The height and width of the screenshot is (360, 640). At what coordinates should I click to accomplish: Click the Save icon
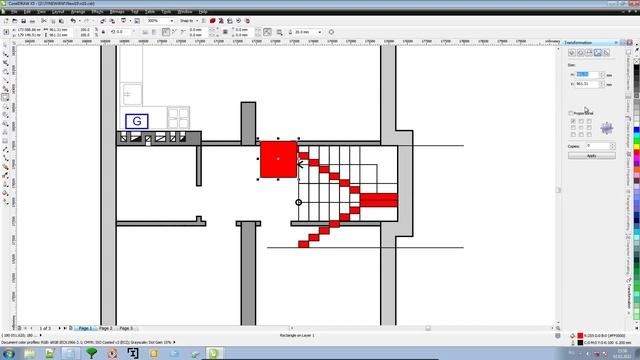(24, 21)
